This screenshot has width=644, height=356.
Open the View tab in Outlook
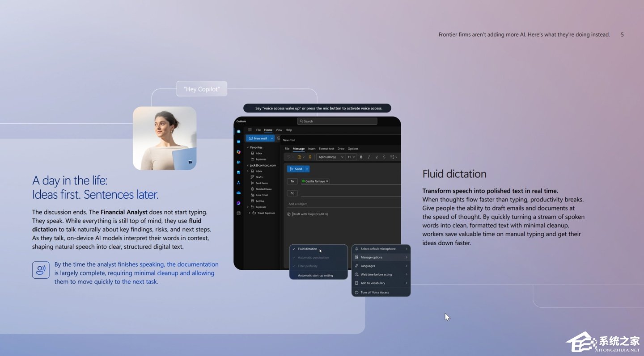pos(279,130)
